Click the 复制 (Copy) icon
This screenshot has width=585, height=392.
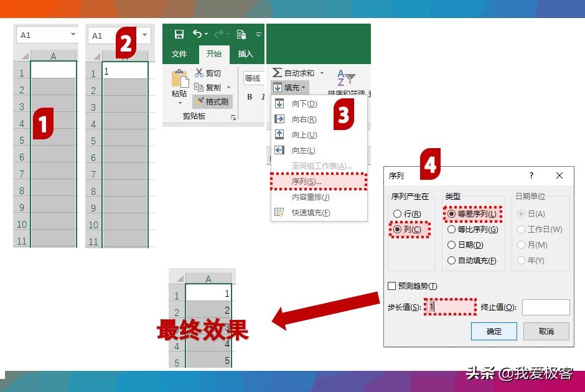tap(200, 87)
